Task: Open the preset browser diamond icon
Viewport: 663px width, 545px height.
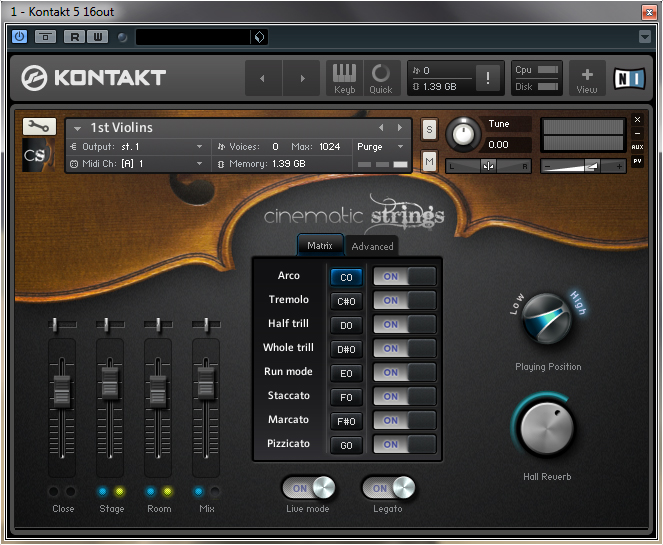Action: pyautogui.click(x=259, y=37)
